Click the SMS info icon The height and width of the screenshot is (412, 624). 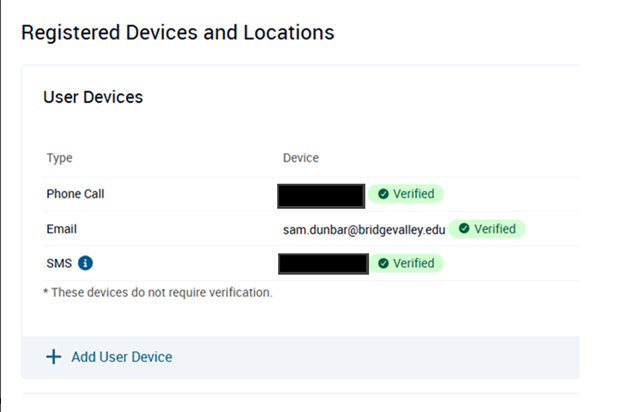click(85, 263)
